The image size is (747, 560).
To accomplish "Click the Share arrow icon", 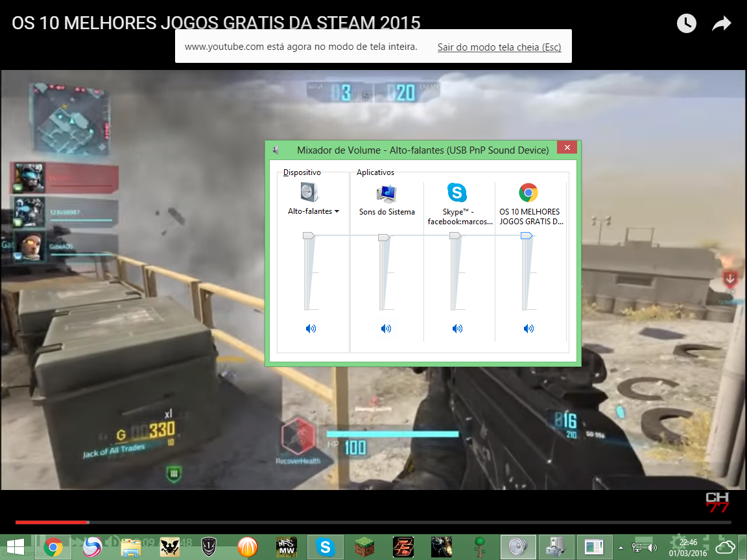I will (721, 23).
